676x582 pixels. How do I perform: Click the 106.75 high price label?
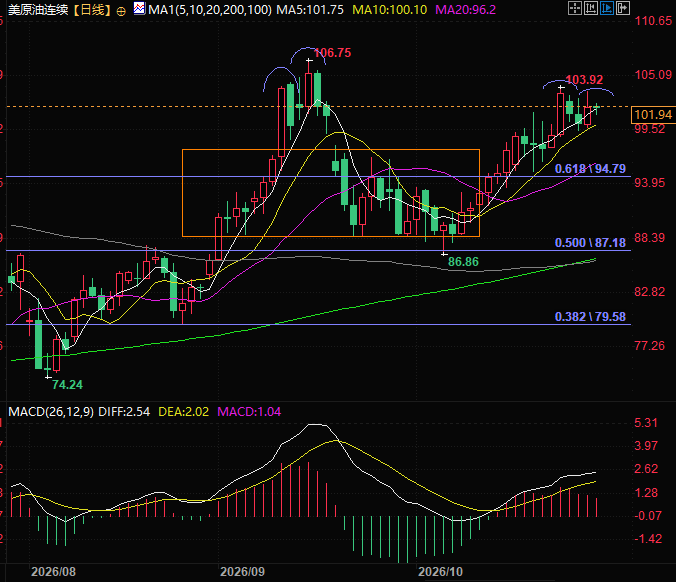[x=332, y=53]
